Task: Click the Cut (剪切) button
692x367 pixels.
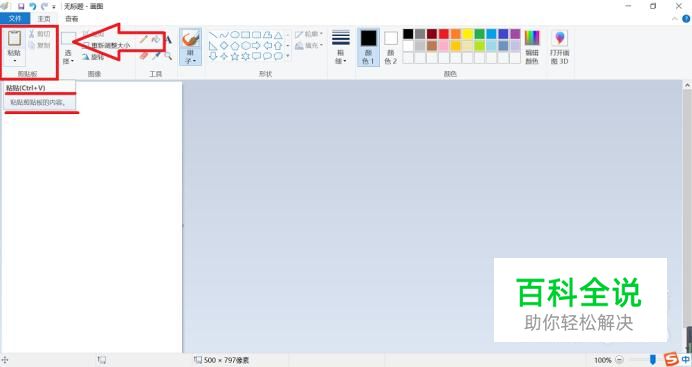Action: (39, 34)
